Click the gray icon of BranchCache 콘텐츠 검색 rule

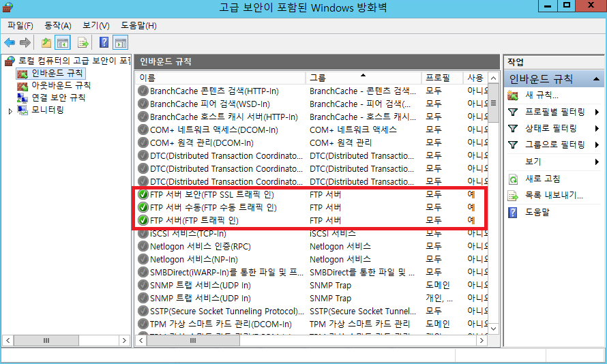pos(143,91)
